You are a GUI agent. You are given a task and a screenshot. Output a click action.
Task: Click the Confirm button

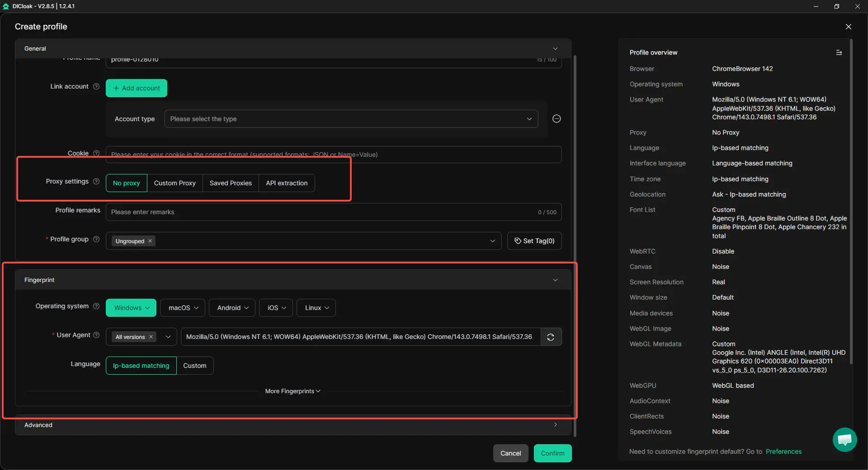552,454
